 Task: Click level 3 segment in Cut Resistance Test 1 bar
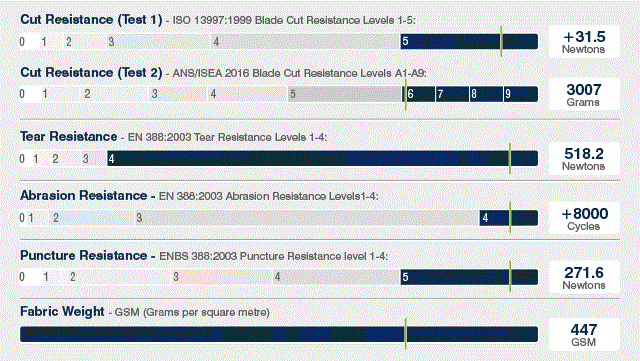158,42
